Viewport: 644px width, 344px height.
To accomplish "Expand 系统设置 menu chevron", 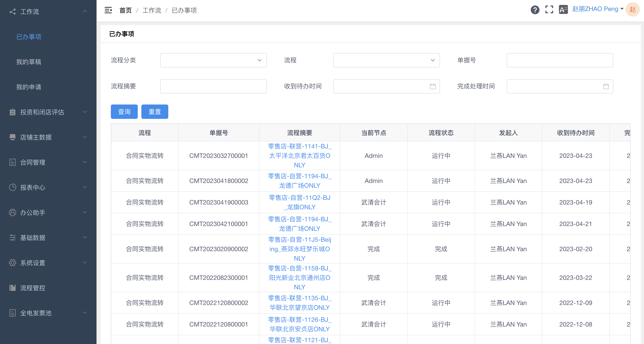I will tap(85, 263).
